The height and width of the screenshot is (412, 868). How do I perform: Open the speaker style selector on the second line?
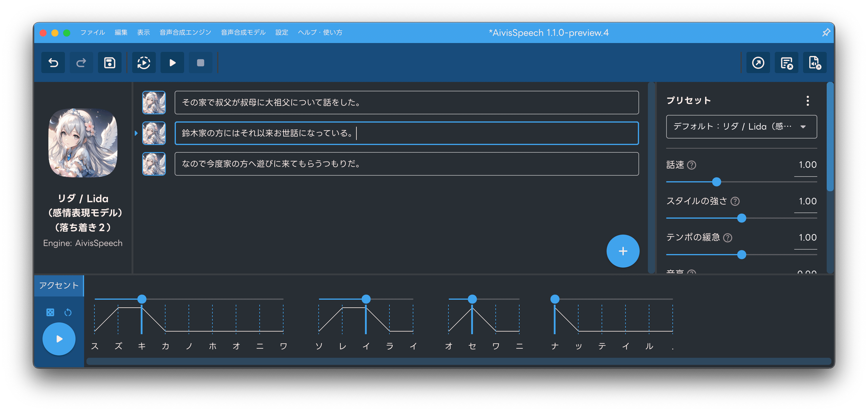(154, 133)
